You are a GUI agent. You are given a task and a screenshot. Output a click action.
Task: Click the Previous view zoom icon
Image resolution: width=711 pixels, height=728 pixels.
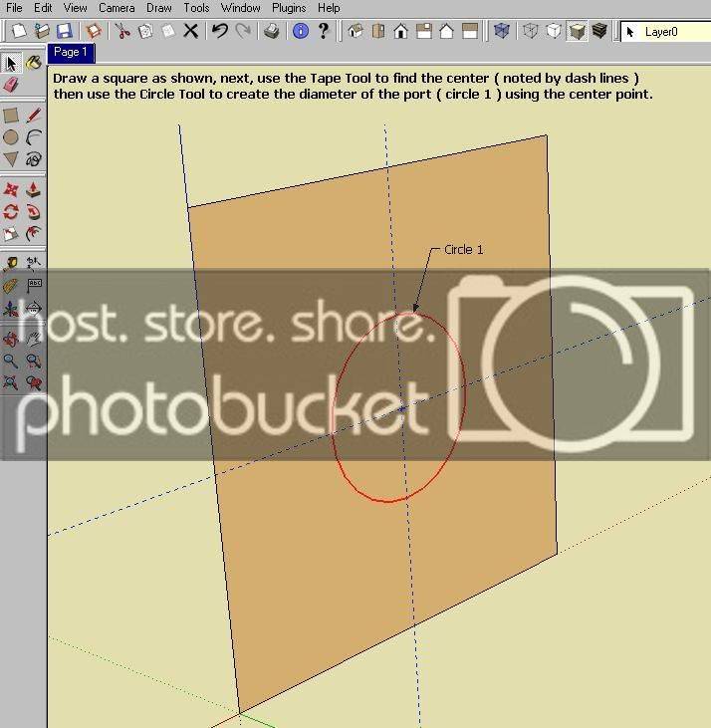(34, 383)
